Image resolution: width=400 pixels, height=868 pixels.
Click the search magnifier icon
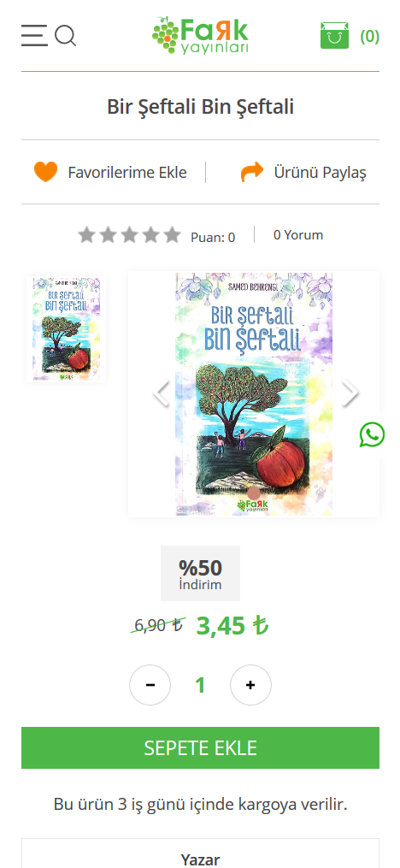pos(65,36)
